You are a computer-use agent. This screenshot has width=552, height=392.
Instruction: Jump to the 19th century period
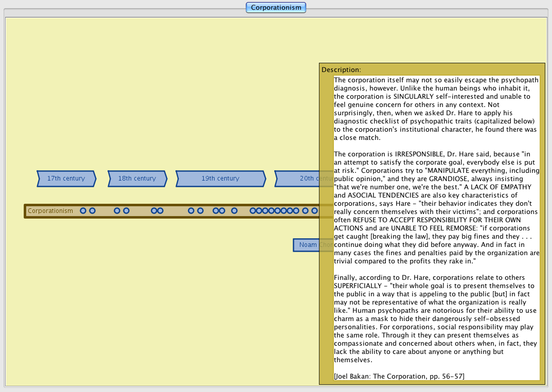[x=220, y=179]
